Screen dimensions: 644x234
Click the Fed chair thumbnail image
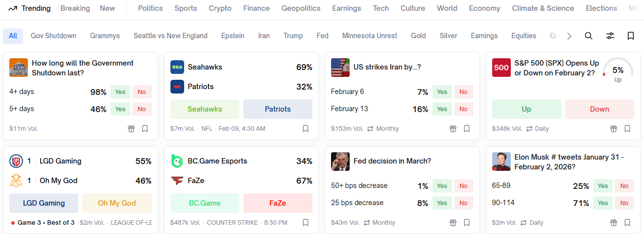coord(340,162)
